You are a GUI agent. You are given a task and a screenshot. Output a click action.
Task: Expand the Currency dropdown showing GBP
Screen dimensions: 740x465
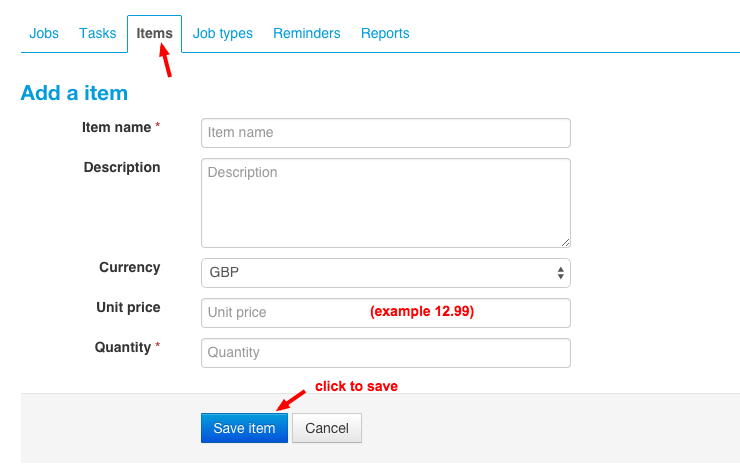click(385, 273)
